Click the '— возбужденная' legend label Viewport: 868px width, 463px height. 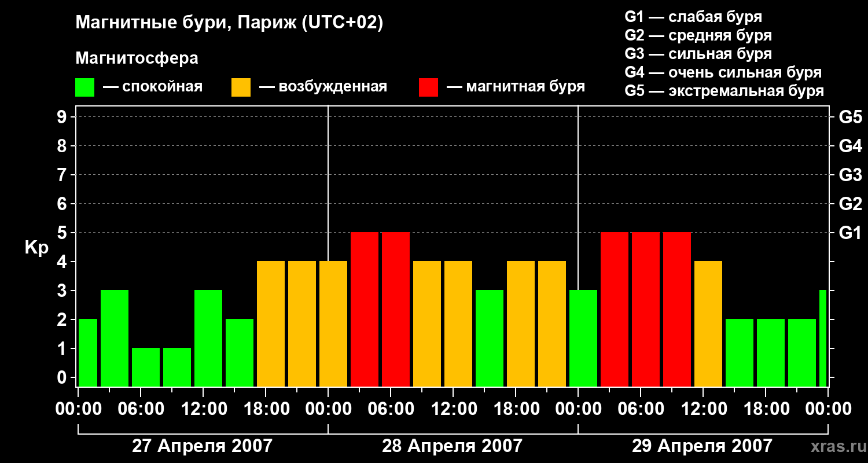pyautogui.click(x=323, y=87)
